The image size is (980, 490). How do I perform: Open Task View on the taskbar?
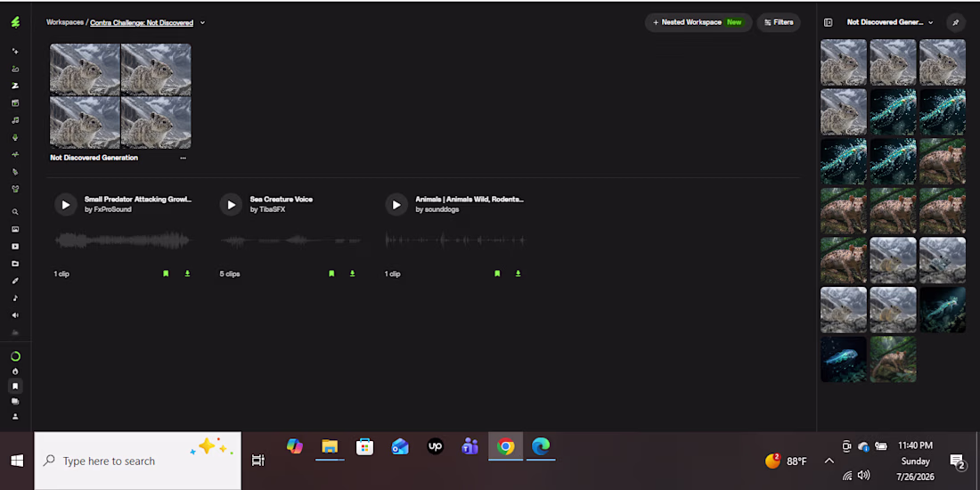[x=257, y=461]
